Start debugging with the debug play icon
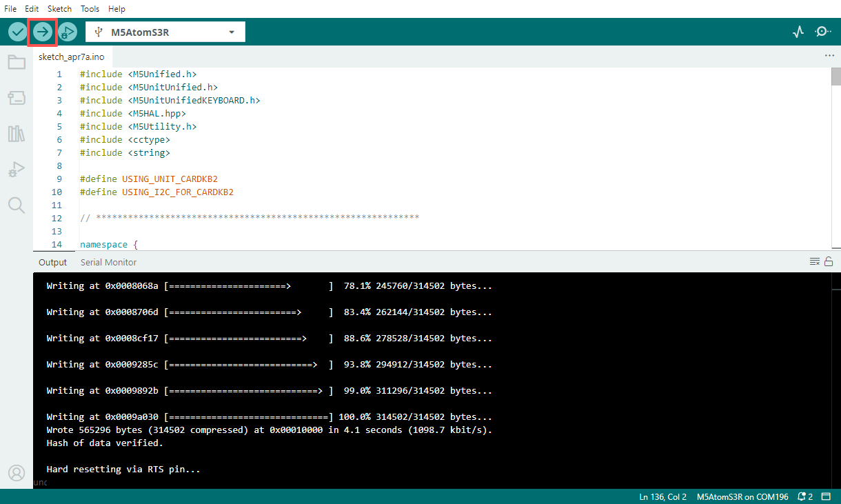Image resolution: width=841 pixels, height=504 pixels. click(x=68, y=32)
